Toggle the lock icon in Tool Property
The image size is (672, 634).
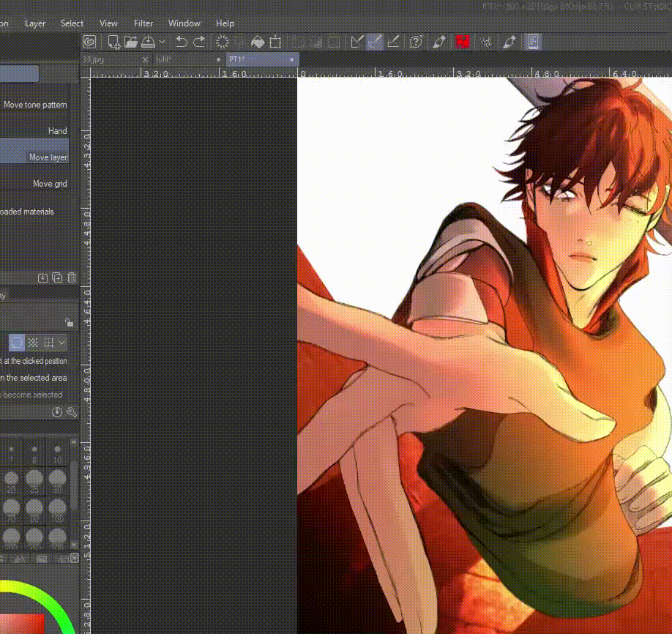tap(69, 322)
